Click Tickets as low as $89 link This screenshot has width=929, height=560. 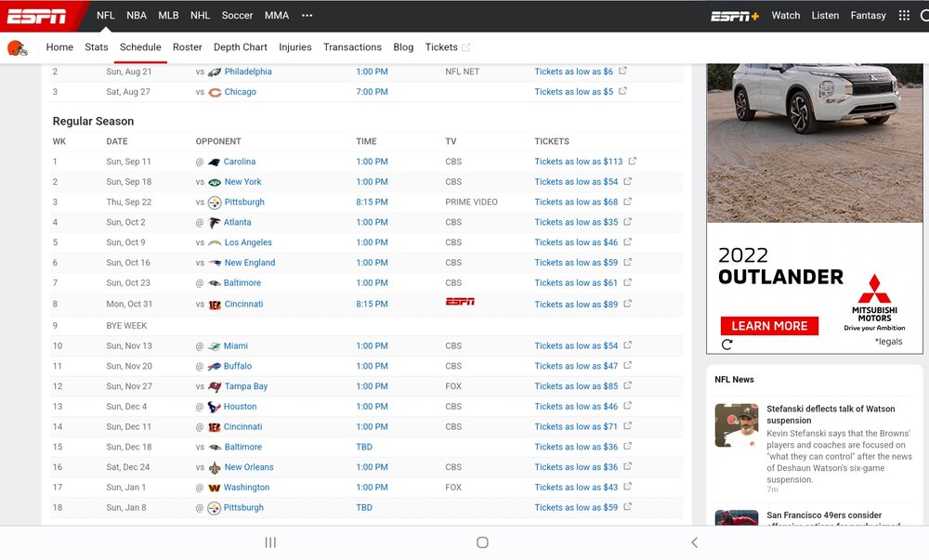click(576, 305)
